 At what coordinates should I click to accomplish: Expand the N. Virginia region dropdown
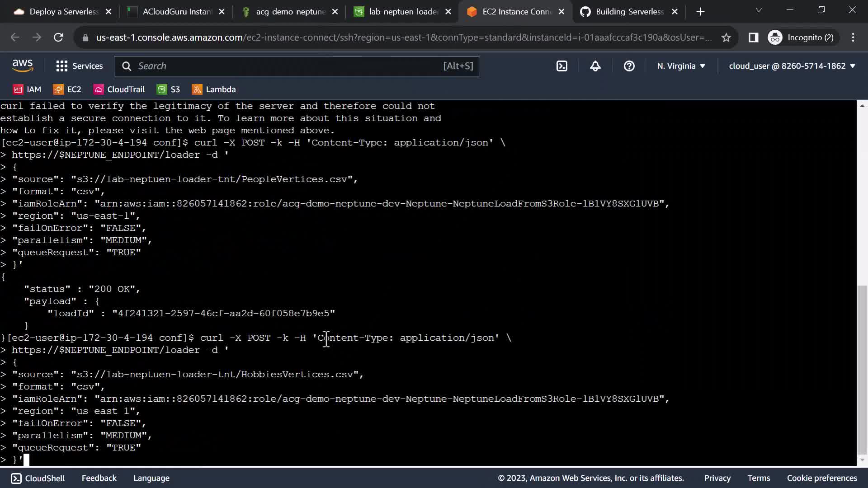681,66
